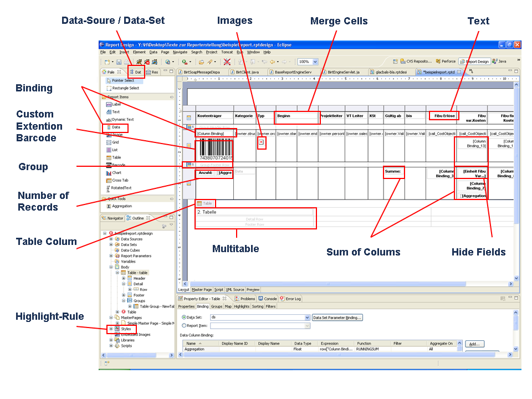Collapse the Body tree node
The width and height of the screenshot is (532, 399).
(111, 267)
